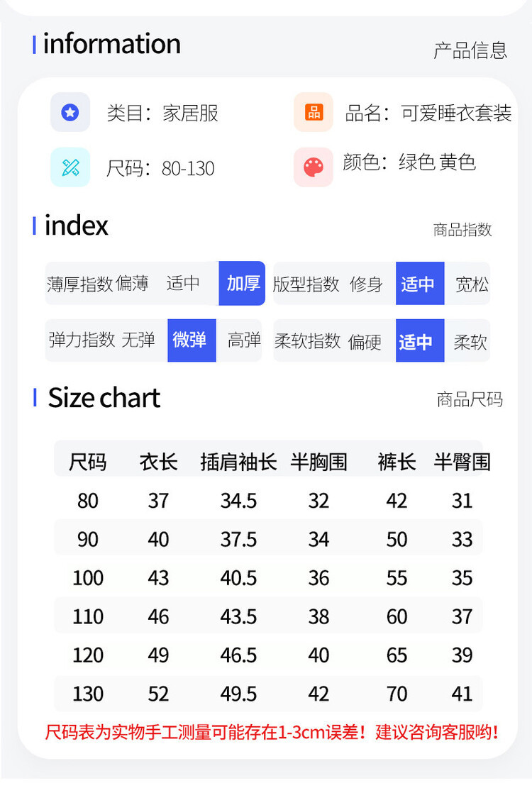Click the red measurement error notice
This screenshot has width=532, height=788.
point(272,731)
